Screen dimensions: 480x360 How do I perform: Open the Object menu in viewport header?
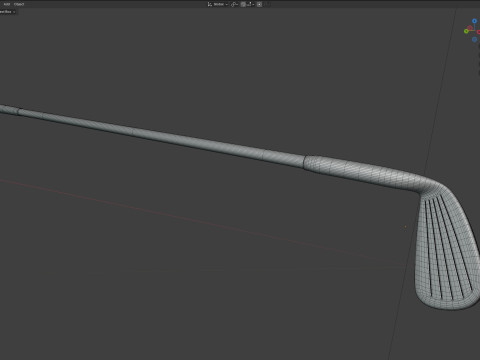(19, 4)
